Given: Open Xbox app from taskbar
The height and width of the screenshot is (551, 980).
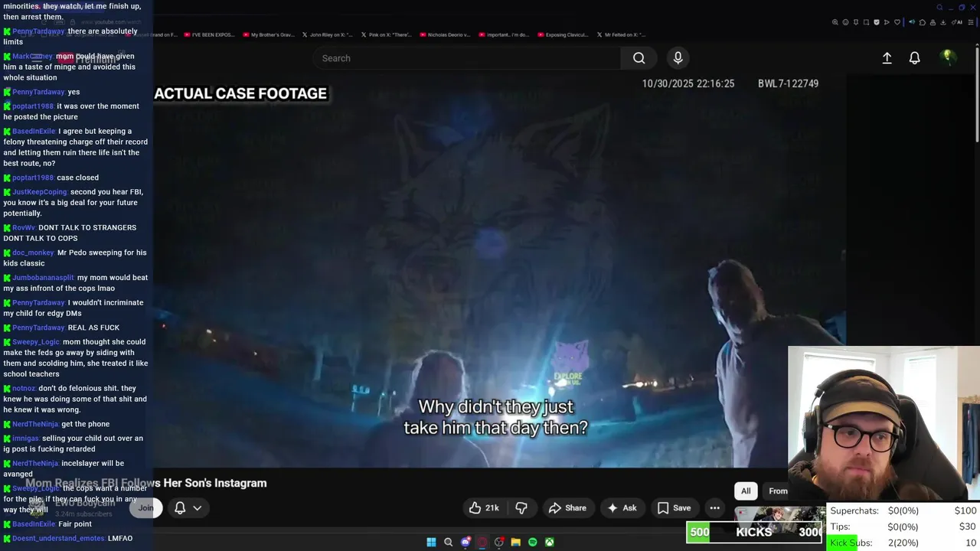Looking at the screenshot, I should [x=550, y=542].
